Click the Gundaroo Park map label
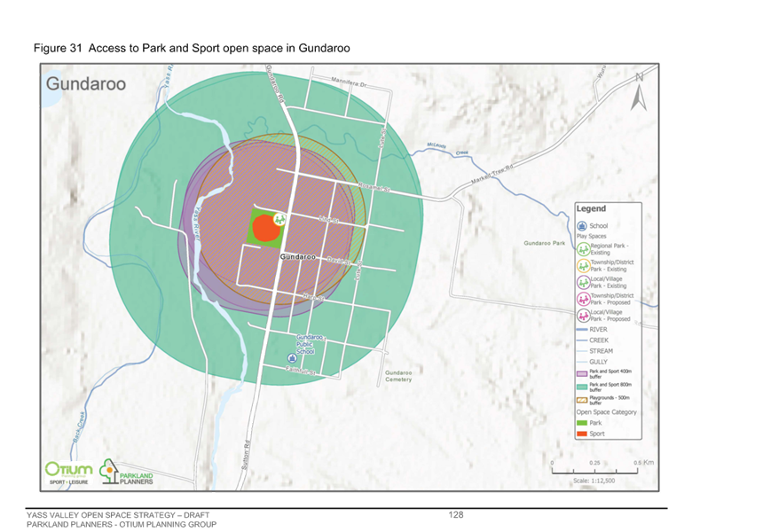 545,243
